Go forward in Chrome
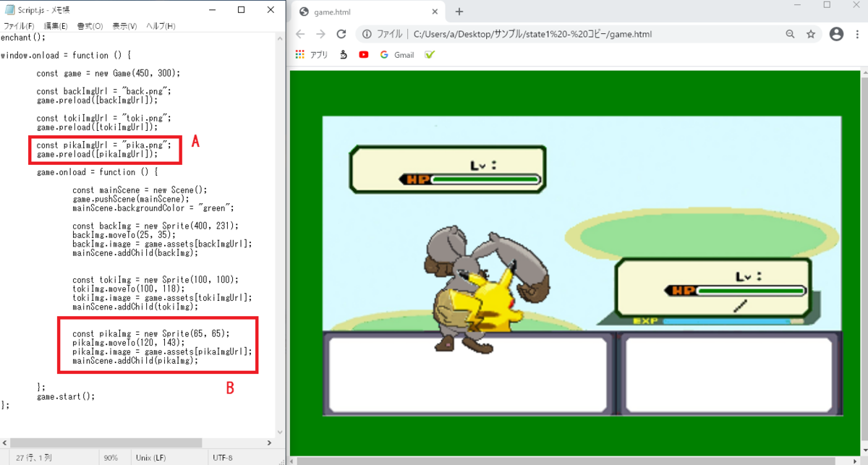Viewport: 868px width, 465px height. 321,34
